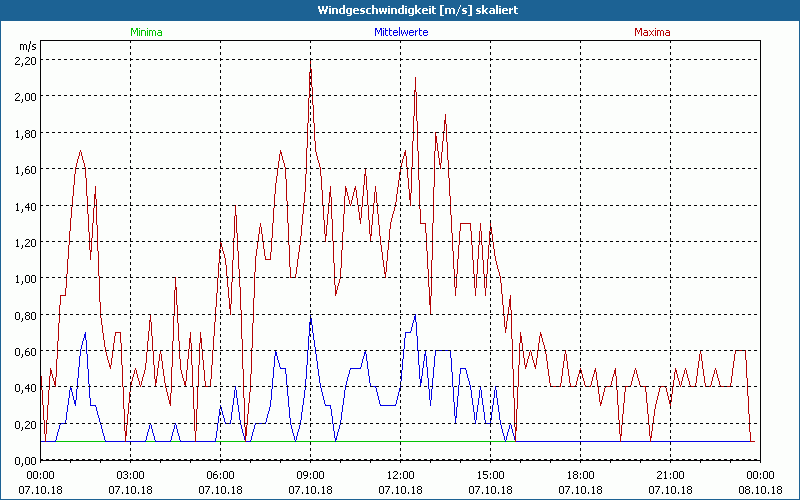Select the 0,40 y-axis value
Screen dimensions: 800x500
click(x=24, y=387)
